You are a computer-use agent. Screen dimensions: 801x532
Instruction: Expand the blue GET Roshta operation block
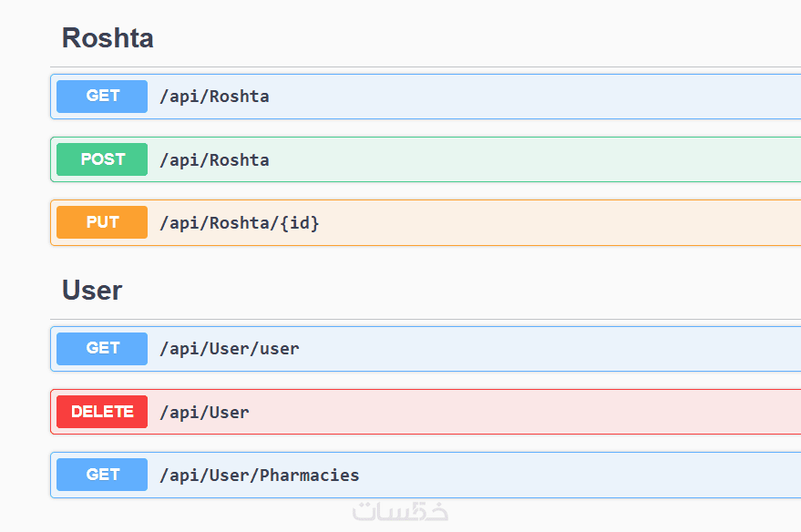click(x=547, y=97)
